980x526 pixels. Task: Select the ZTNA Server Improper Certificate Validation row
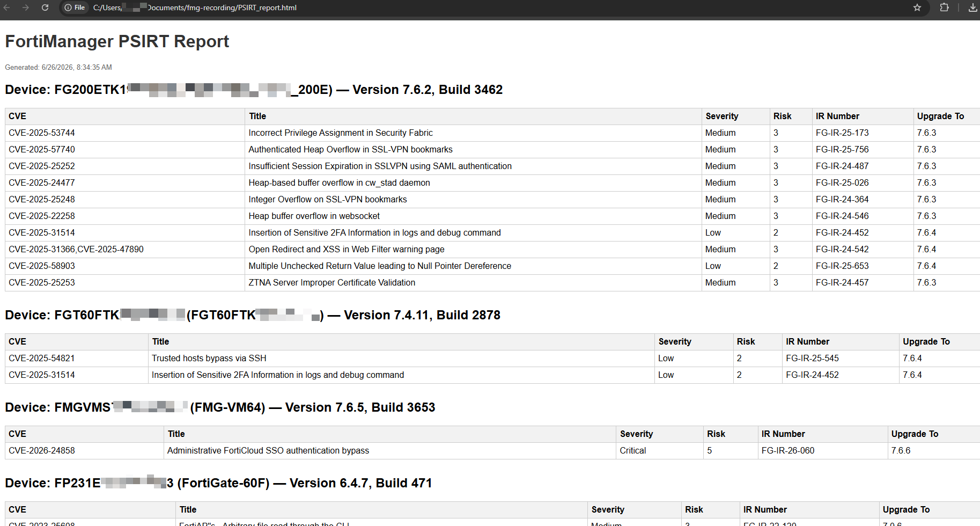pyautogui.click(x=492, y=283)
